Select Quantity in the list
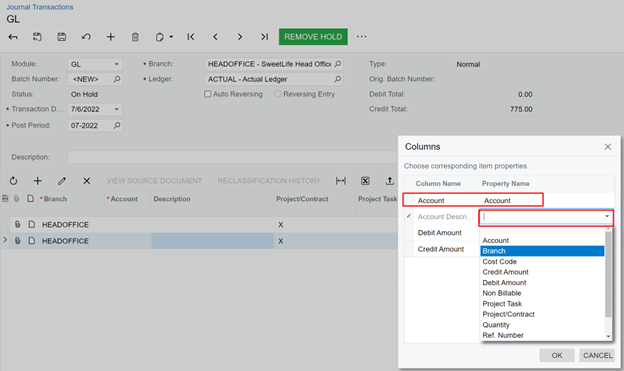 tap(542, 325)
